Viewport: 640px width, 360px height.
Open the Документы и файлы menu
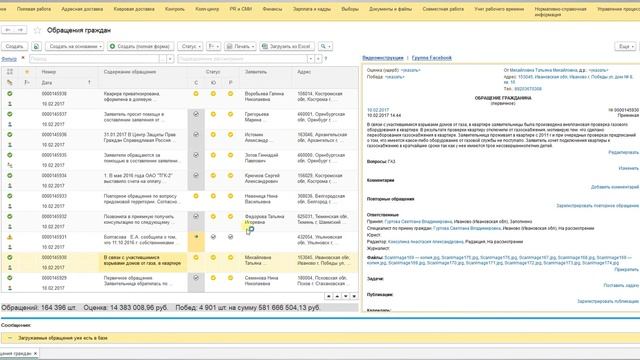coord(390,9)
